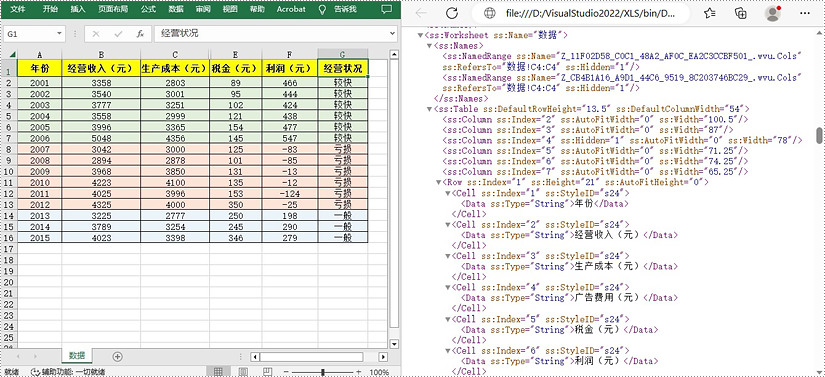
Task: Open the Acrobat ribbon tab
Action: click(291, 9)
